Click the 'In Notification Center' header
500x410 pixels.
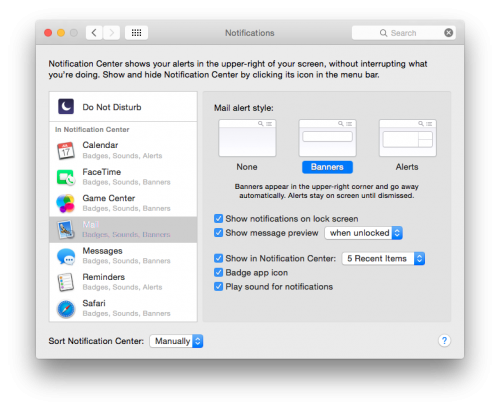pyautogui.click(x=92, y=129)
